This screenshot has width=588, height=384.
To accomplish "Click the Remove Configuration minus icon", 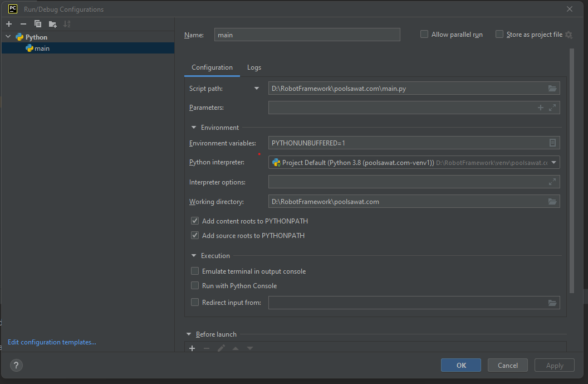I will [x=23, y=24].
